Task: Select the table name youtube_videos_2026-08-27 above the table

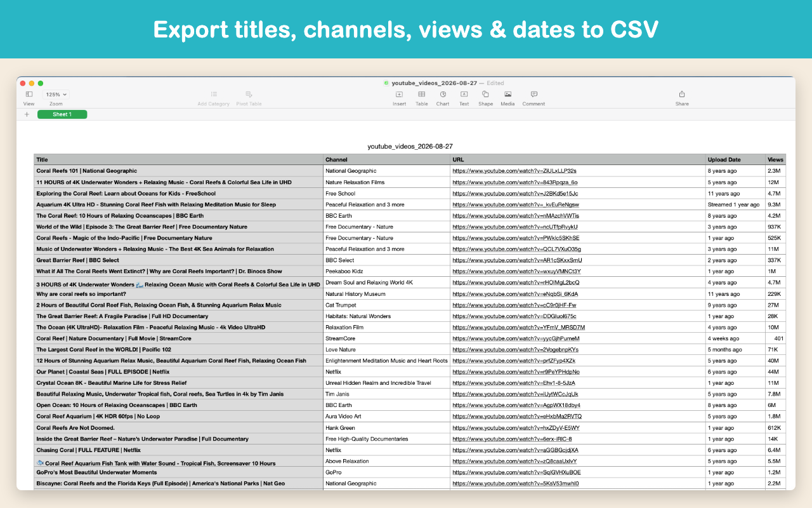Action: [x=410, y=146]
